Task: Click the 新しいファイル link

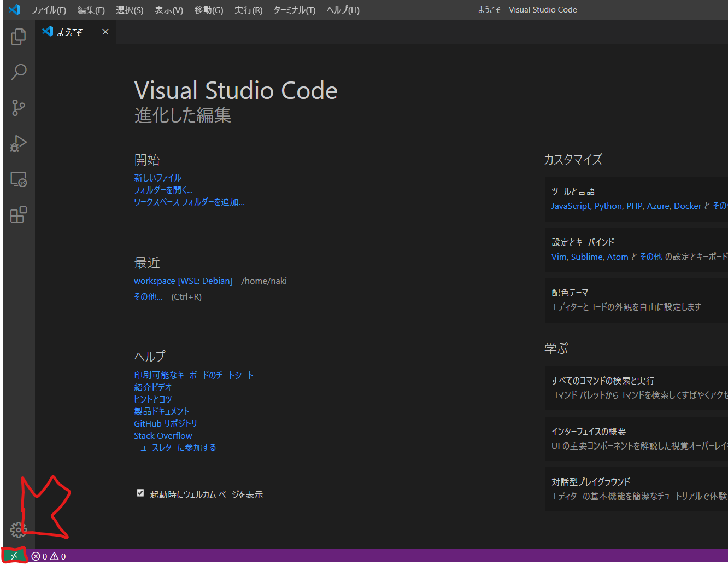Action: (157, 178)
